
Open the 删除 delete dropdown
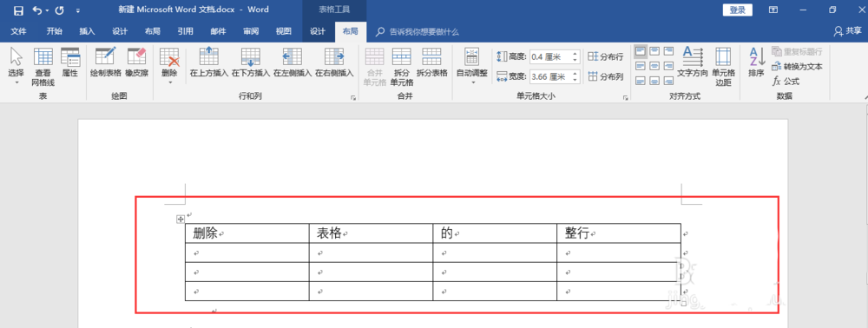tap(169, 66)
